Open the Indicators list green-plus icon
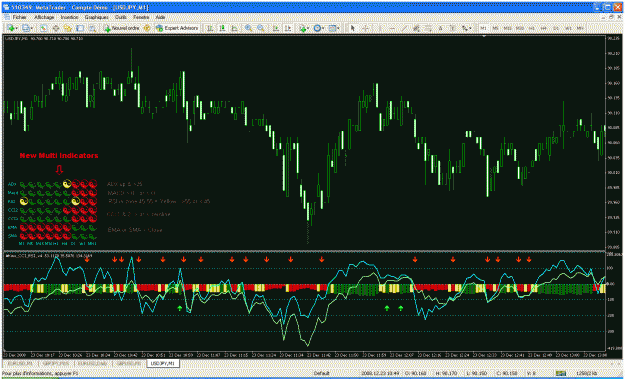The height and width of the screenshot is (379, 625). coord(303,28)
